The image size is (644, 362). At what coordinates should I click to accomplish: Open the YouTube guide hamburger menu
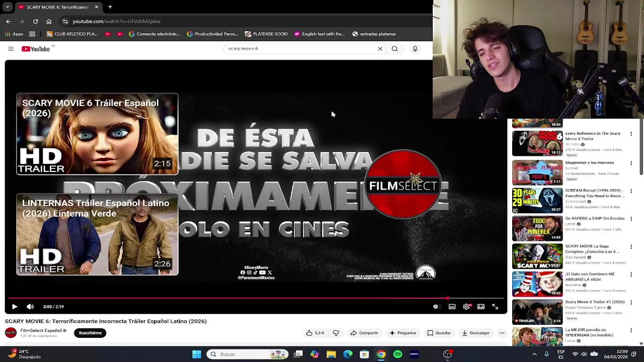click(11, 49)
